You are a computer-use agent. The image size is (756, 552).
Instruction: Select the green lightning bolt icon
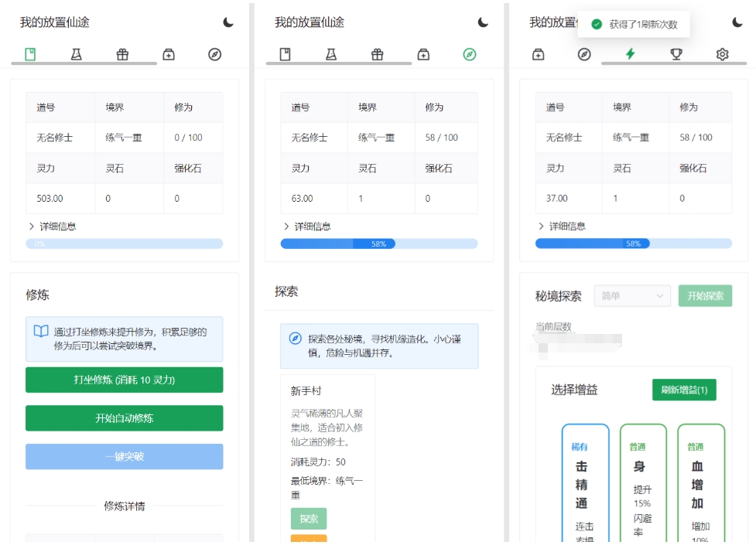click(x=630, y=54)
